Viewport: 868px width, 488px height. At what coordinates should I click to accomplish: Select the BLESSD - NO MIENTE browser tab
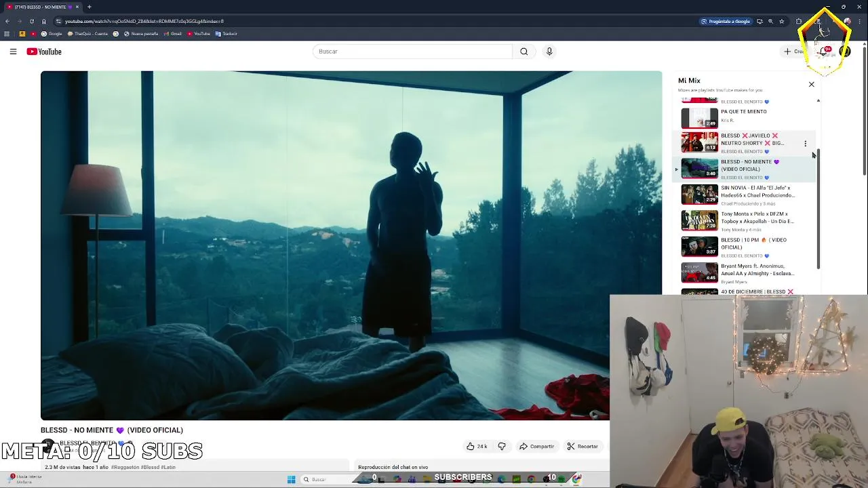pyautogui.click(x=42, y=7)
